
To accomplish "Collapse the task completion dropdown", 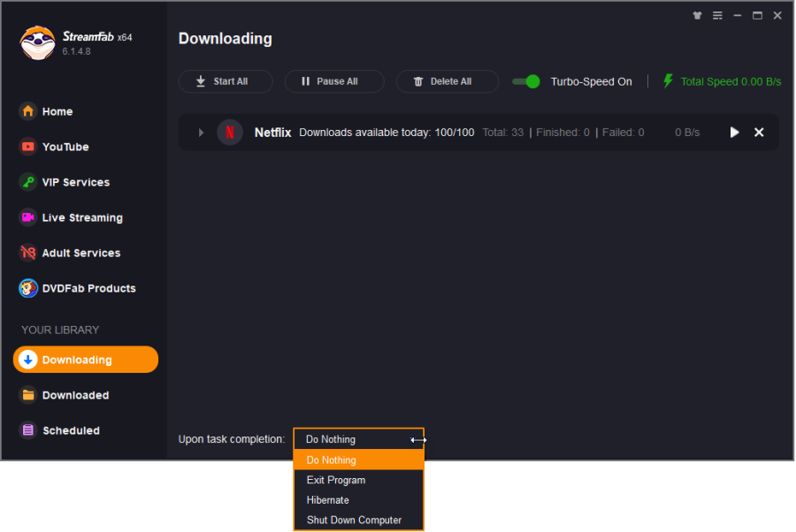I will [358, 439].
